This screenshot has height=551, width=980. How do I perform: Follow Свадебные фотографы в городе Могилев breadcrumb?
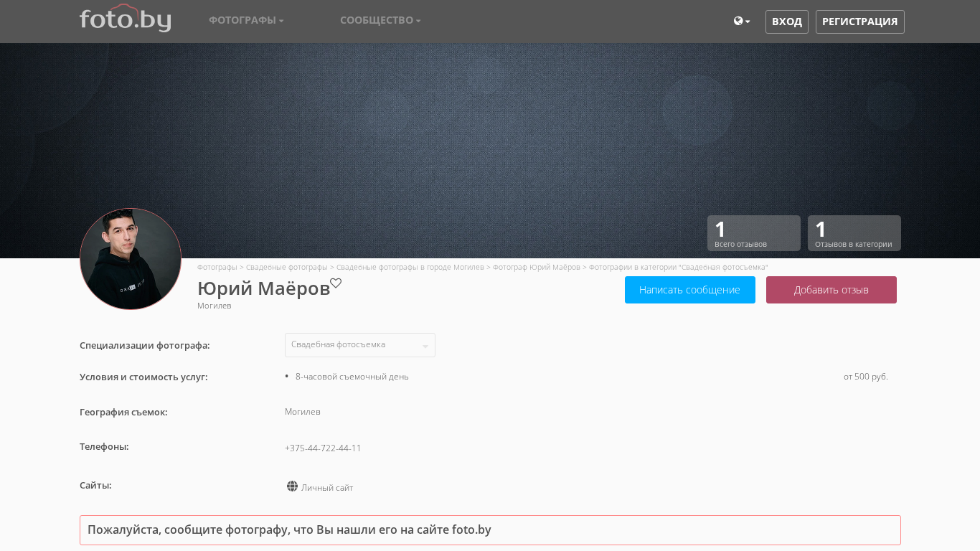pyautogui.click(x=410, y=267)
